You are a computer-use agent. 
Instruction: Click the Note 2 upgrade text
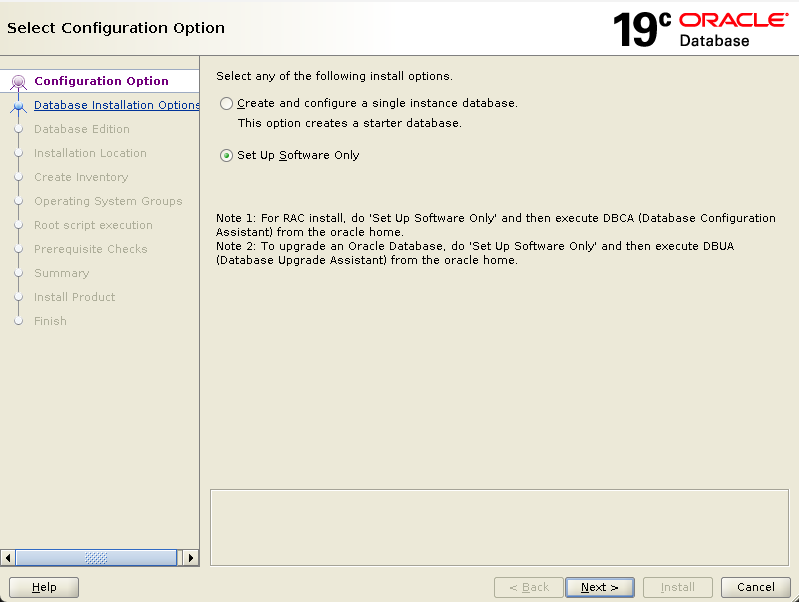click(x=475, y=253)
